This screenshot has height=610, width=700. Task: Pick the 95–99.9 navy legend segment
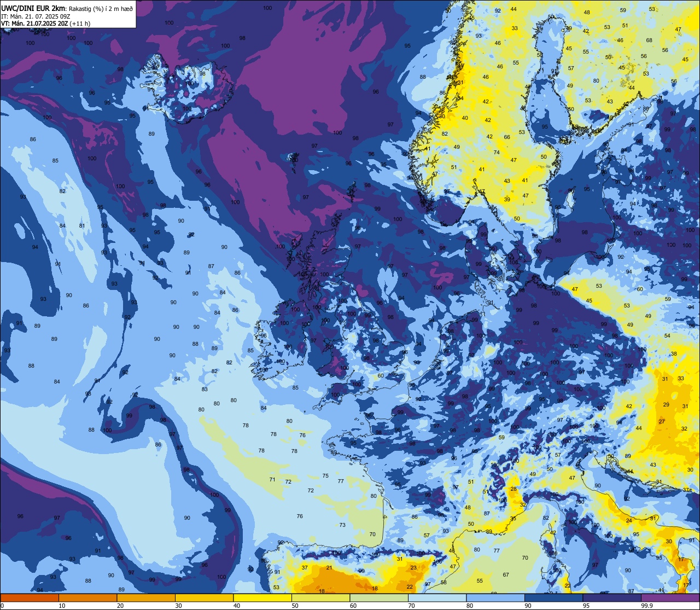[612, 597]
